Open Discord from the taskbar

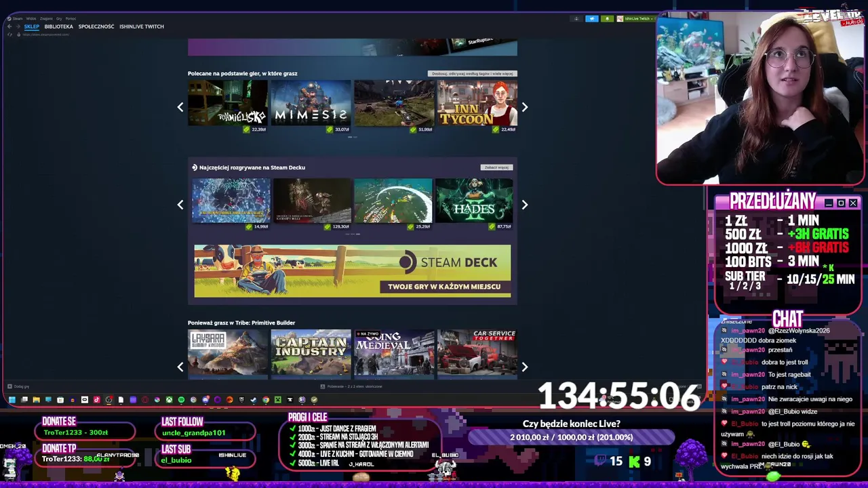coord(205,400)
